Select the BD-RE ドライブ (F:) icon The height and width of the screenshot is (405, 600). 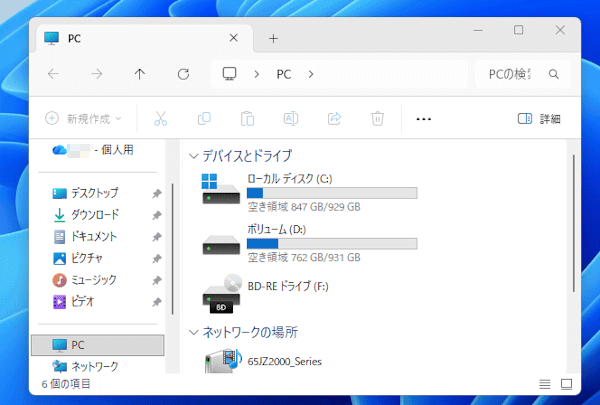(x=222, y=294)
